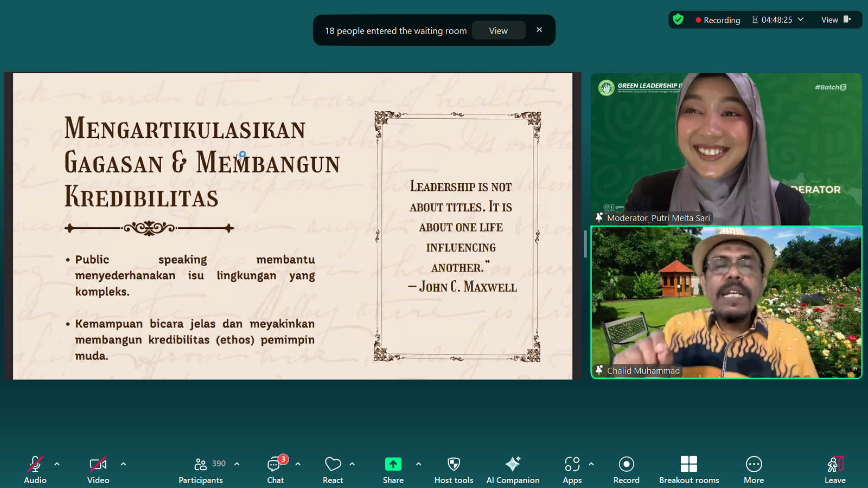This screenshot has width=868, height=488.
Task: Open the Apps icon
Action: pos(572,465)
